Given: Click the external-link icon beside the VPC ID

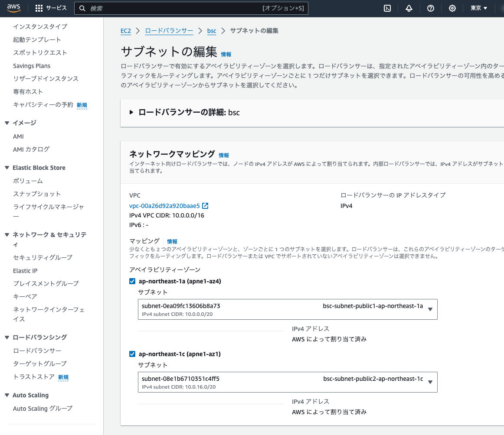Looking at the screenshot, I should [x=205, y=206].
